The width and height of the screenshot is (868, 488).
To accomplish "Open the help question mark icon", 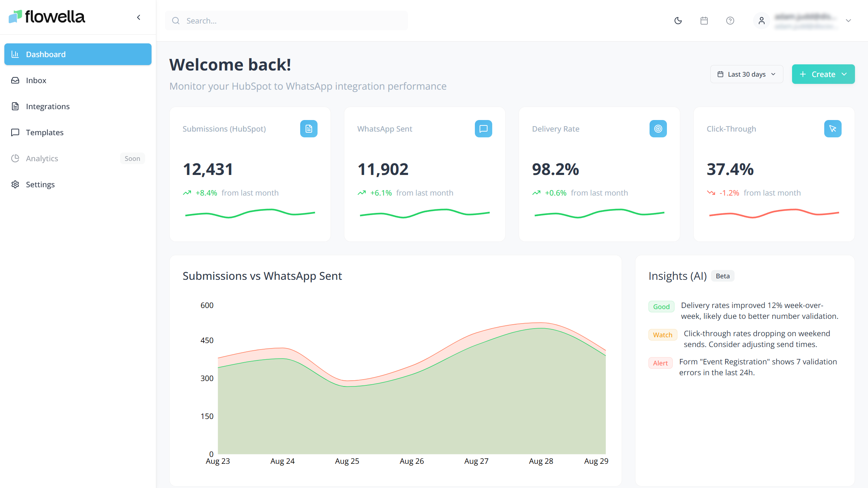I will click(730, 21).
